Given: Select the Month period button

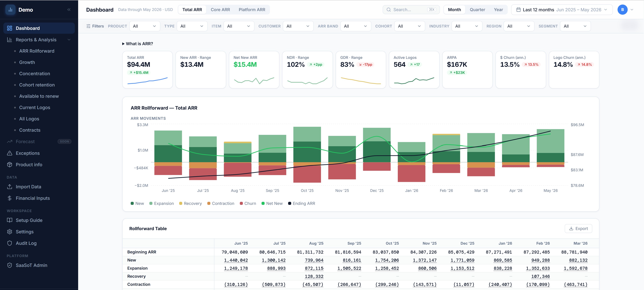Looking at the screenshot, I should pyautogui.click(x=454, y=9).
